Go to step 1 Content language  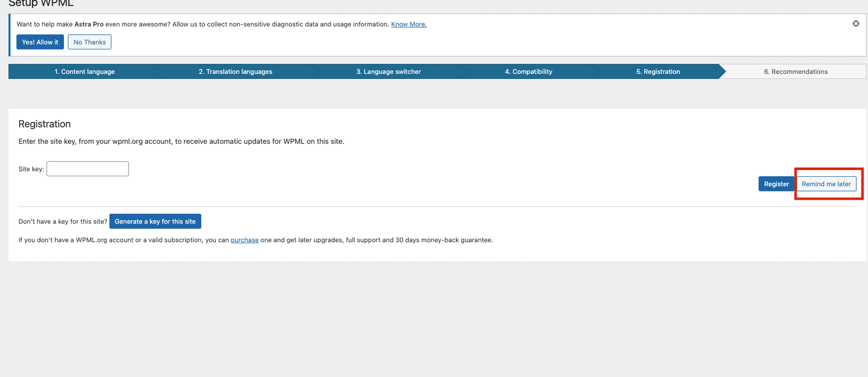click(85, 72)
